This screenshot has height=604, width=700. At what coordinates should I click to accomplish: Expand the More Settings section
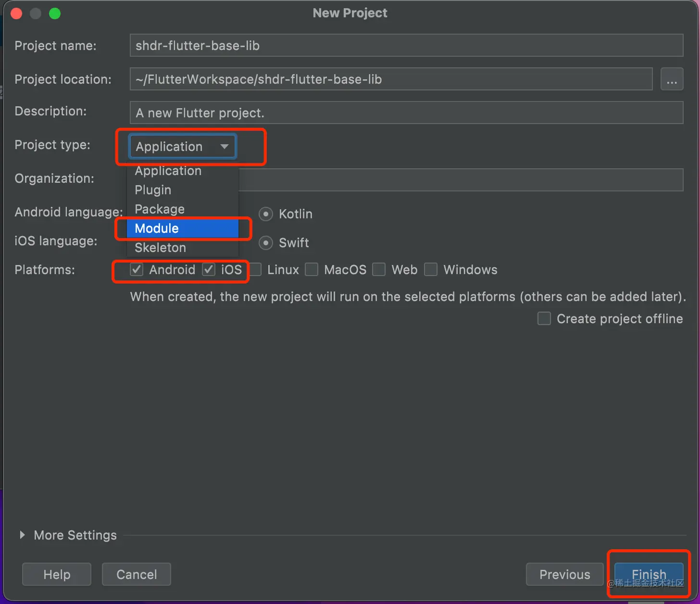[22, 535]
